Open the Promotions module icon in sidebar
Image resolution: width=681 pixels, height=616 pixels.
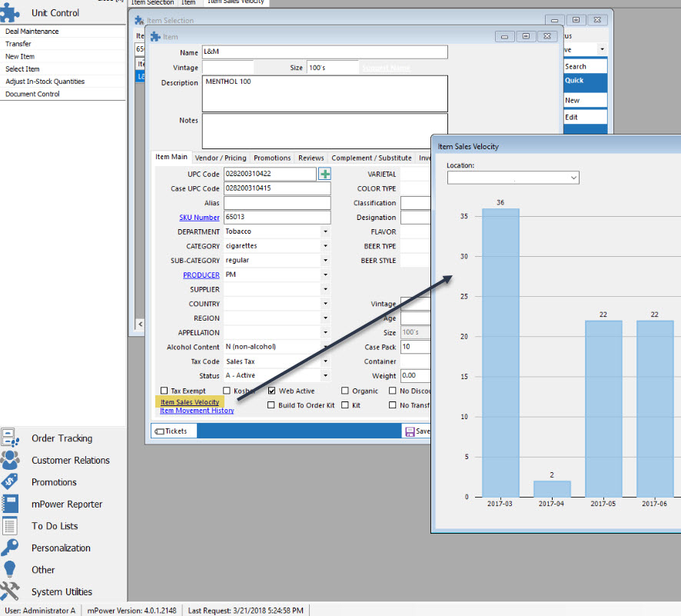tap(11, 482)
